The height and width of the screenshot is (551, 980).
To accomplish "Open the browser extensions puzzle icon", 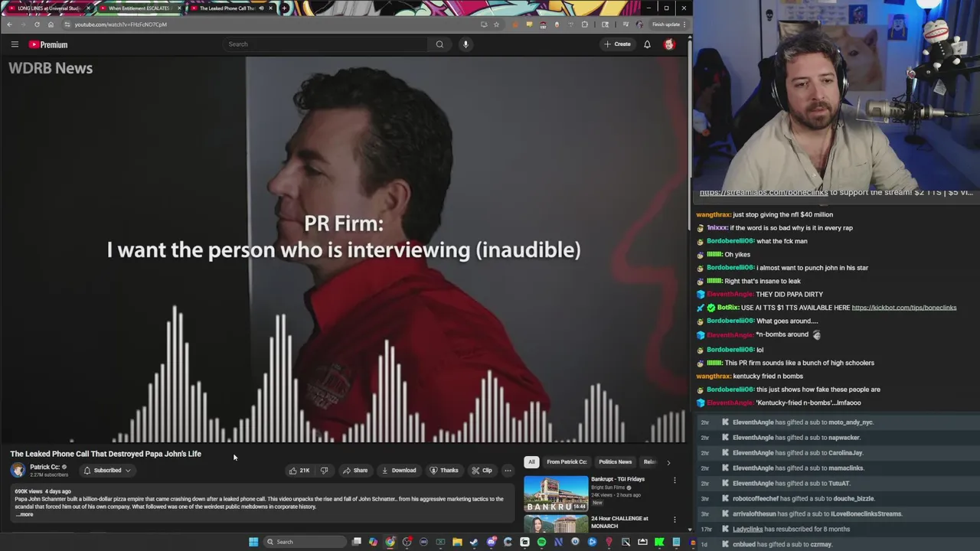I will (585, 24).
